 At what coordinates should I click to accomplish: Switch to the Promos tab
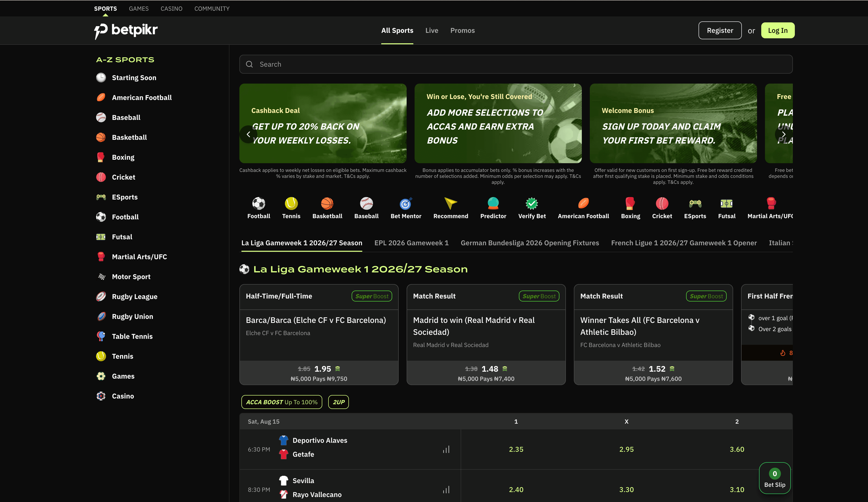(462, 30)
